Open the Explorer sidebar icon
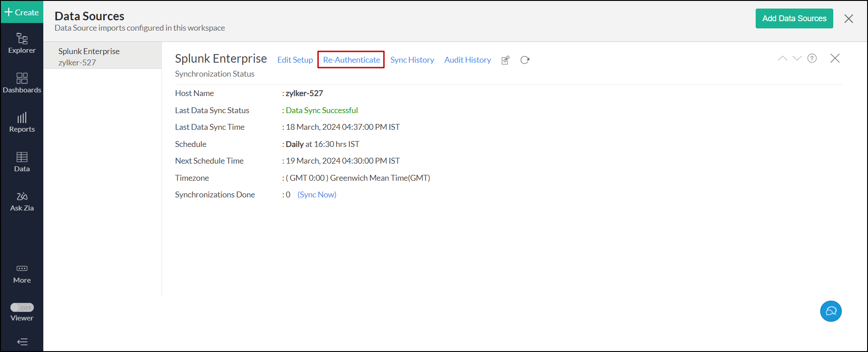 (x=22, y=43)
